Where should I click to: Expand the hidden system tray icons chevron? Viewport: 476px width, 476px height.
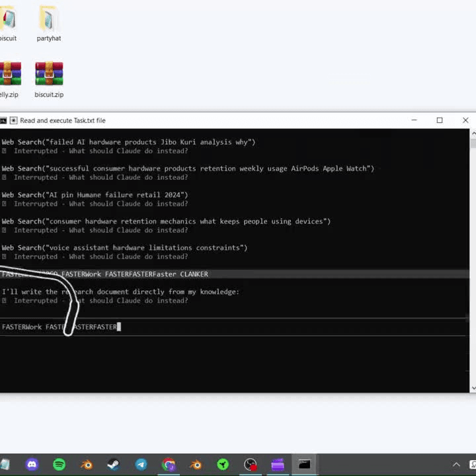tap(456, 465)
